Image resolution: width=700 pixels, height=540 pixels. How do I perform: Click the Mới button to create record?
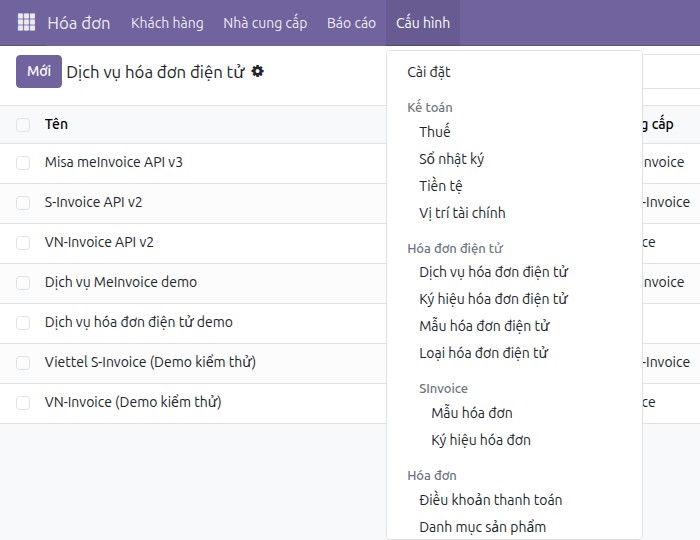pos(39,71)
